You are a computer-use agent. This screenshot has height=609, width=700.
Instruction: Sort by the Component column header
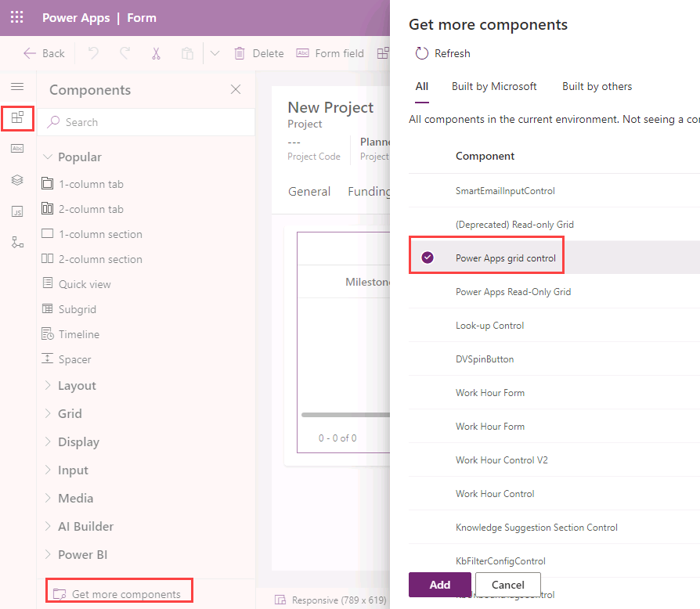485,156
